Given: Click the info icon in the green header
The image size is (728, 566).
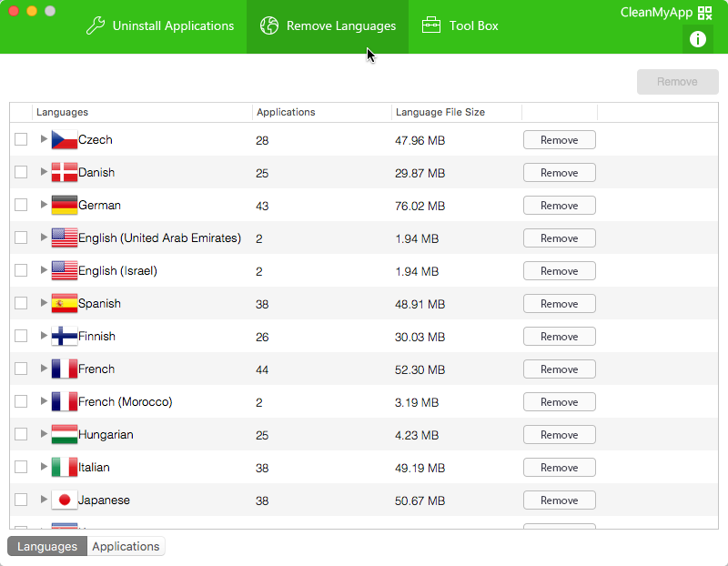Looking at the screenshot, I should pos(698,38).
